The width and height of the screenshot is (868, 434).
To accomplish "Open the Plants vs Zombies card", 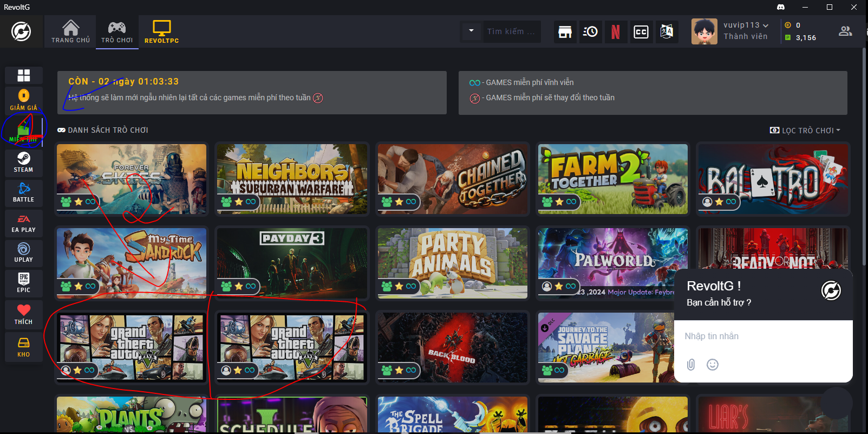I will click(x=132, y=414).
